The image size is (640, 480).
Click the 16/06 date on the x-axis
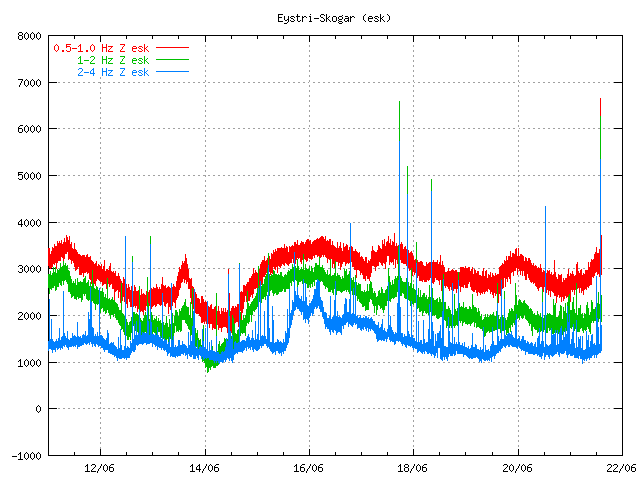point(308,467)
